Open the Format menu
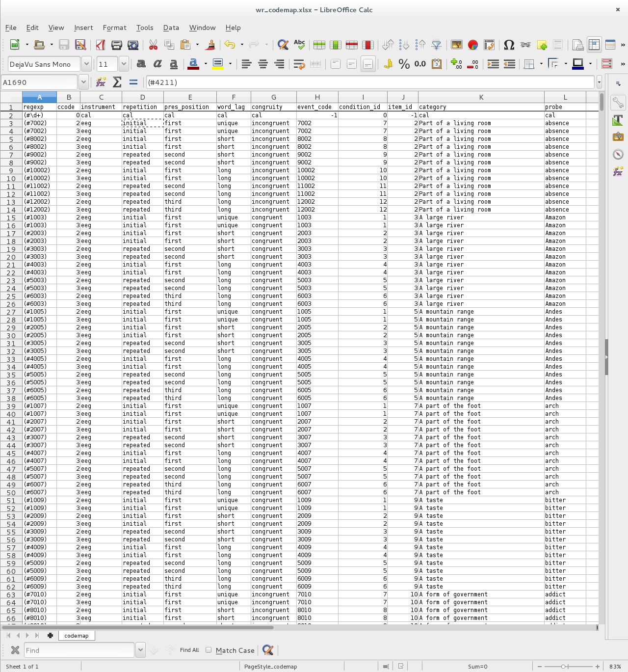Screen dimensions: 628x672 (x=114, y=27)
